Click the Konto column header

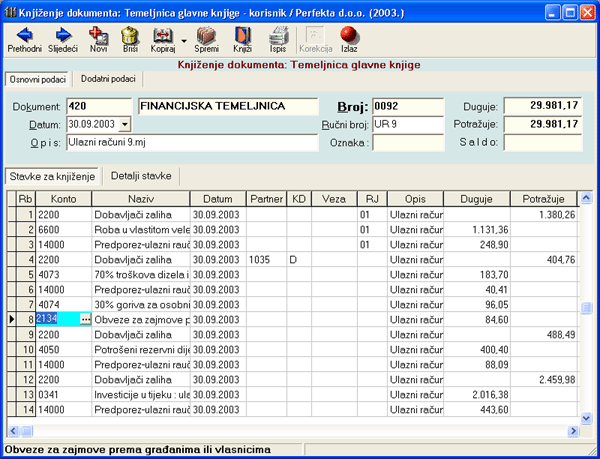[x=64, y=199]
